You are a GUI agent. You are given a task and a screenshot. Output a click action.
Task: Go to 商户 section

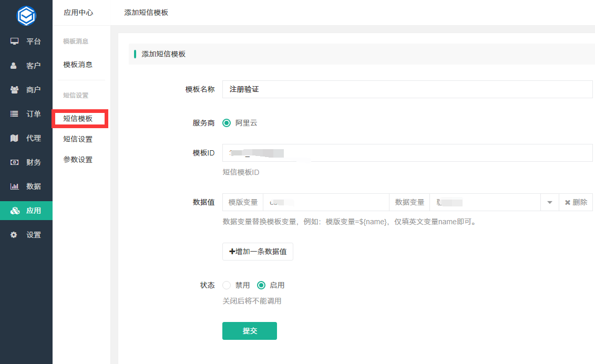pos(26,89)
